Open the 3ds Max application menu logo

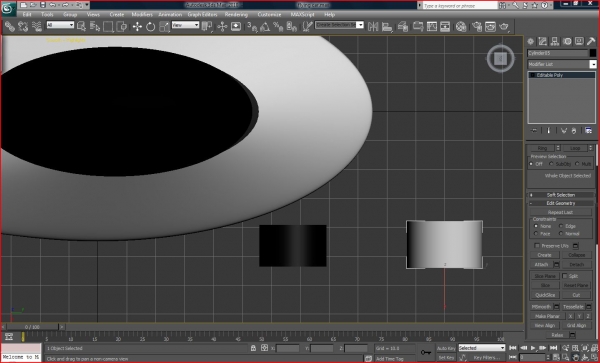(8, 9)
